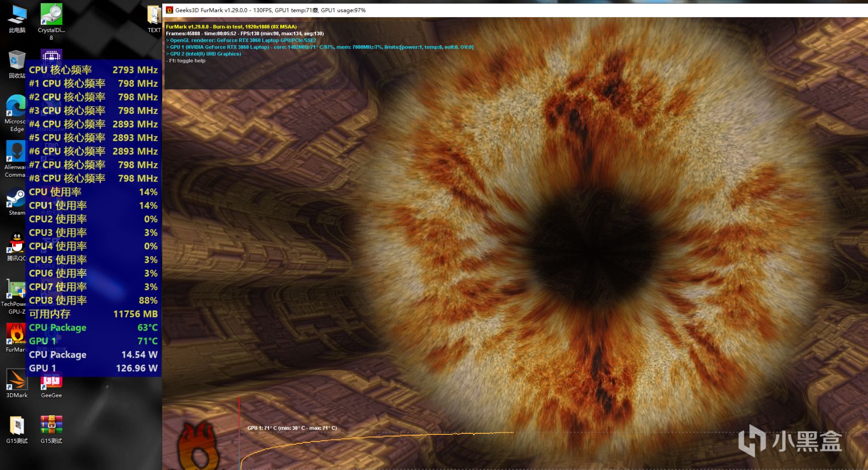Click the 'GPU 1: 71° C' temperature graph label

click(x=292, y=428)
